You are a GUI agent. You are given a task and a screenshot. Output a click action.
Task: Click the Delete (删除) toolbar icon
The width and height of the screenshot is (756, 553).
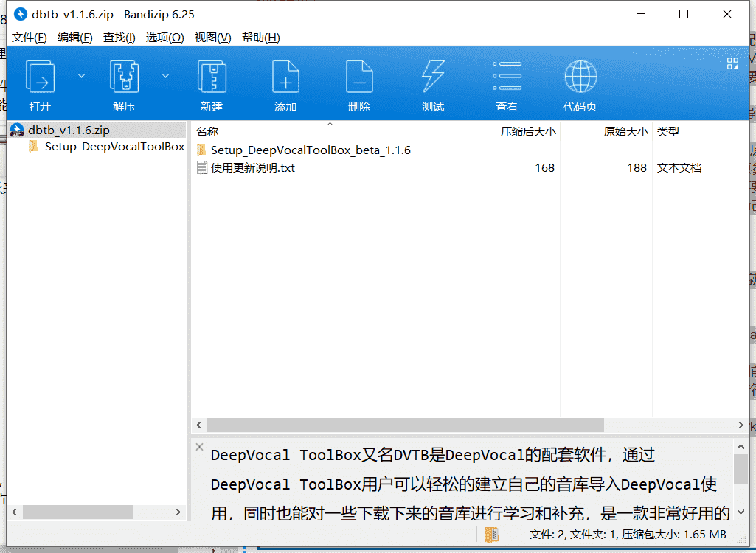click(359, 76)
